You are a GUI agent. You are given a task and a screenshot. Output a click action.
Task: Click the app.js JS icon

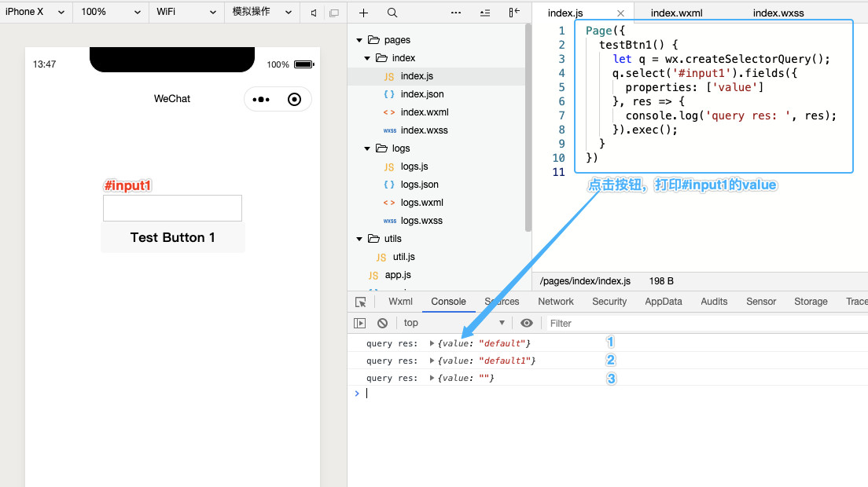click(x=373, y=275)
